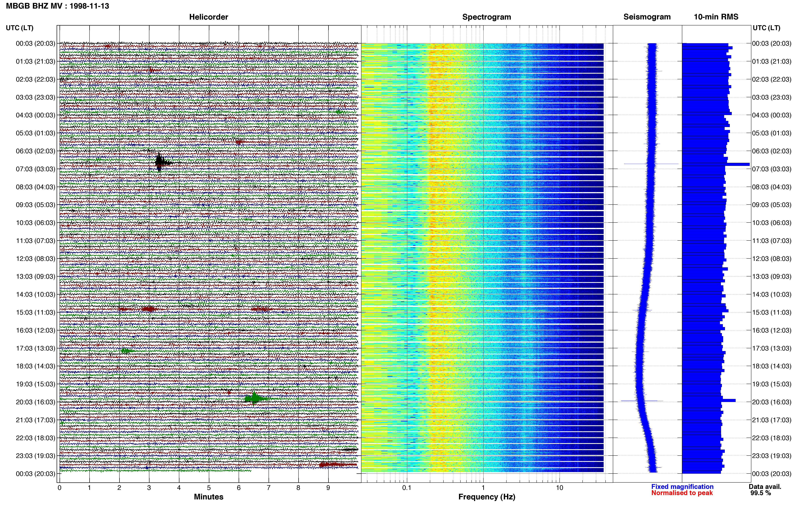Viewport: 812px width, 508px height.
Task: Click the '99.5 %' data availability value
Action: click(x=761, y=493)
